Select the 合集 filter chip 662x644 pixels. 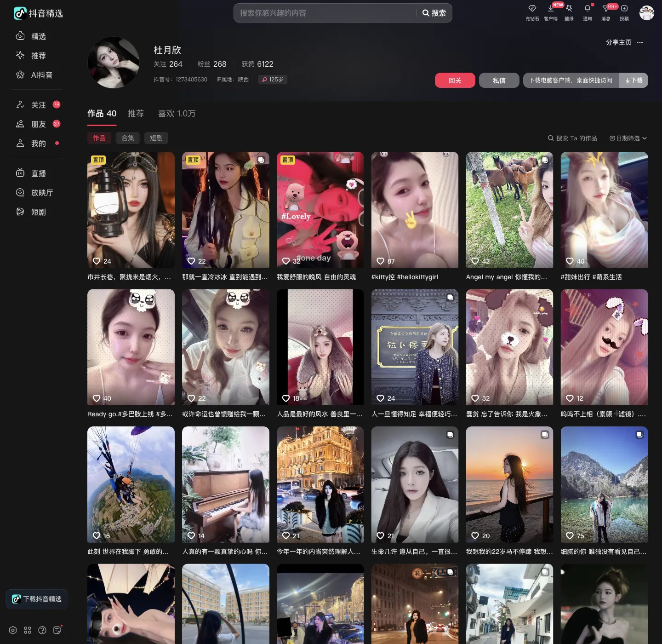[x=128, y=138]
